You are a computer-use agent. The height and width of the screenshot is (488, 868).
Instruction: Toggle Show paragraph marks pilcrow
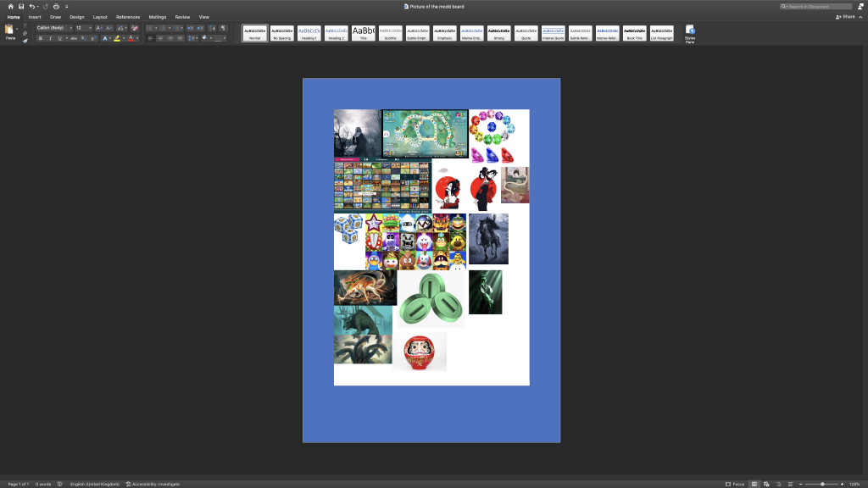(x=223, y=28)
